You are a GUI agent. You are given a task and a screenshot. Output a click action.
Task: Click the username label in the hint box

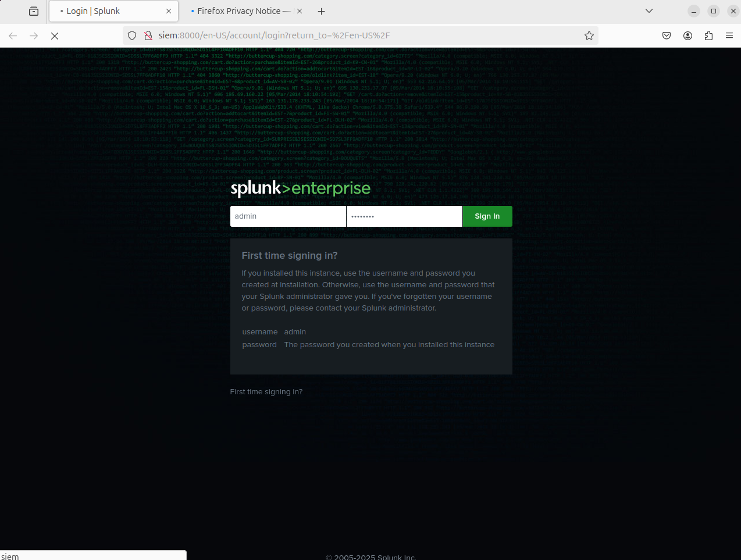point(260,332)
